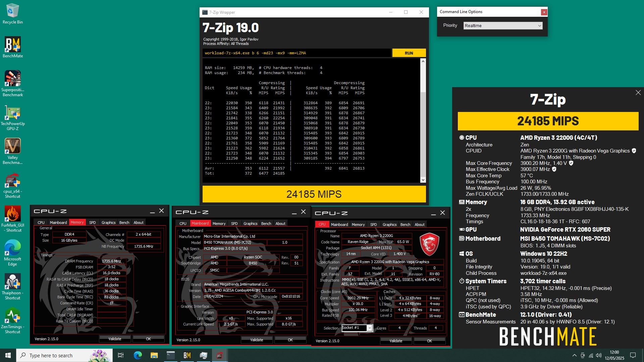The image size is (644, 362).
Task: Click OK in Memory CPU-Z window
Action: coord(148,339)
